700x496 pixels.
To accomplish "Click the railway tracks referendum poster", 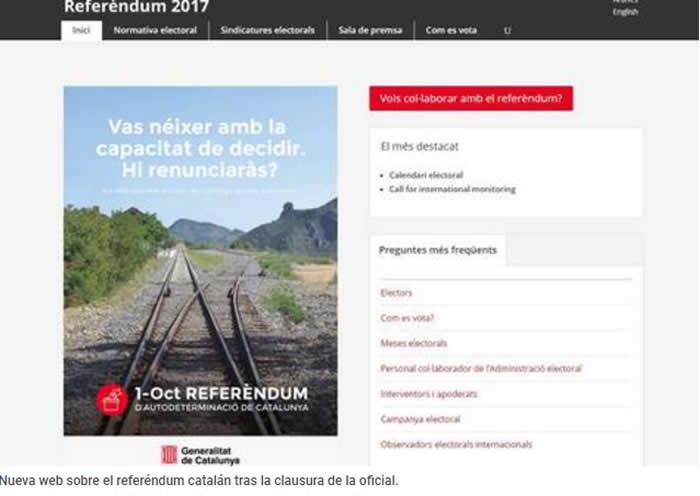I will [200, 261].
